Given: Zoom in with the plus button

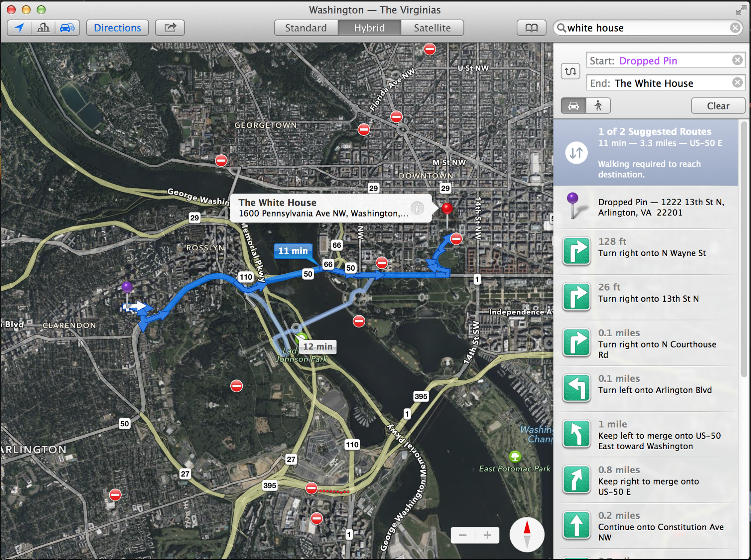Looking at the screenshot, I should point(487,535).
